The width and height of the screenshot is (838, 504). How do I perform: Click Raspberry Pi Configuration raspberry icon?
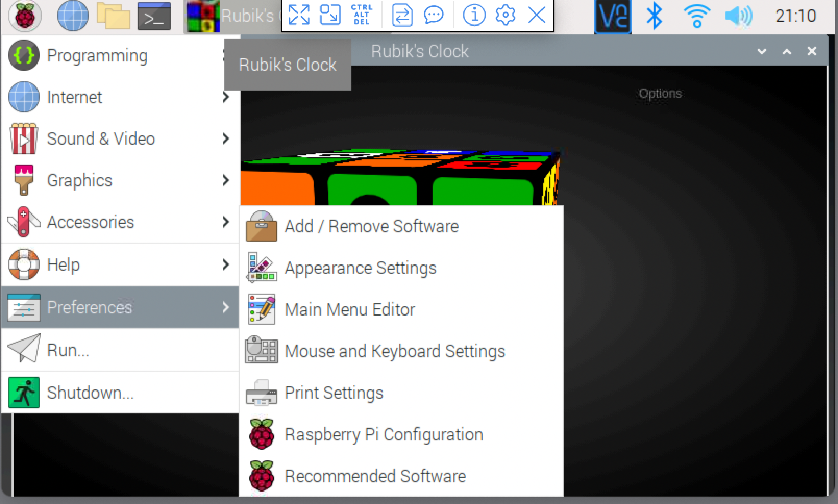pyautogui.click(x=261, y=434)
